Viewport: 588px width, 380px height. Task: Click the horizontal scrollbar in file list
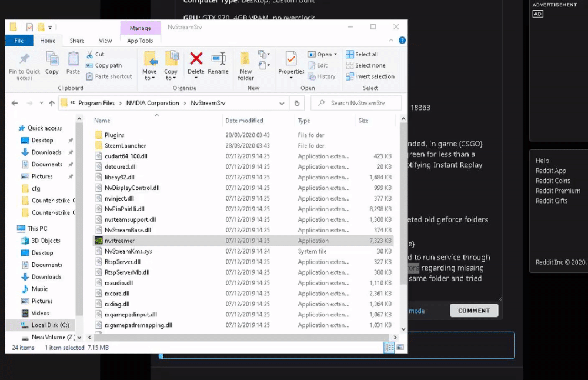pyautogui.click(x=242, y=337)
